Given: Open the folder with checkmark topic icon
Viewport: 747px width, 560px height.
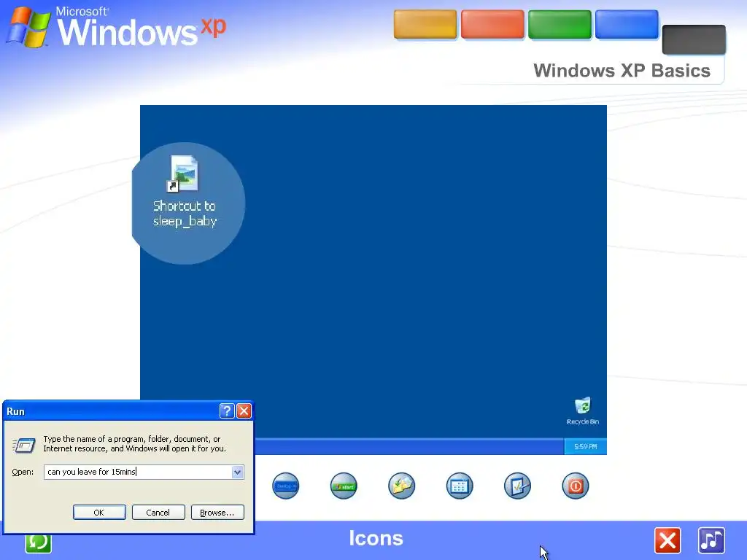Looking at the screenshot, I should (x=402, y=486).
